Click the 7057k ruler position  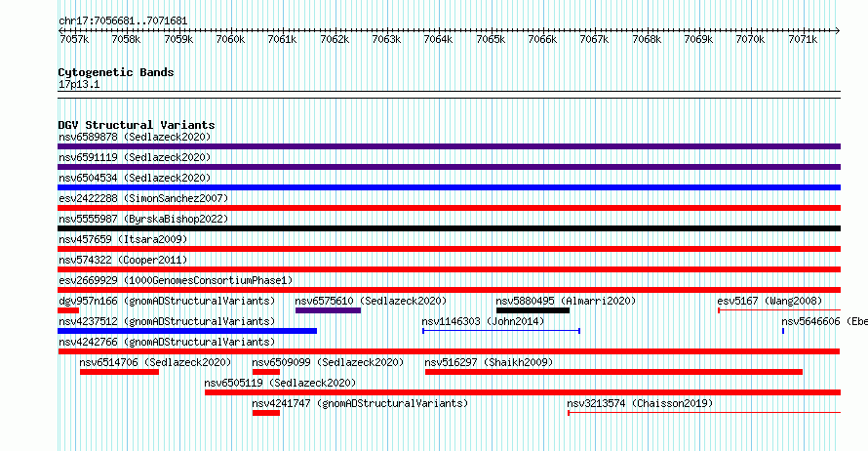click(x=74, y=39)
